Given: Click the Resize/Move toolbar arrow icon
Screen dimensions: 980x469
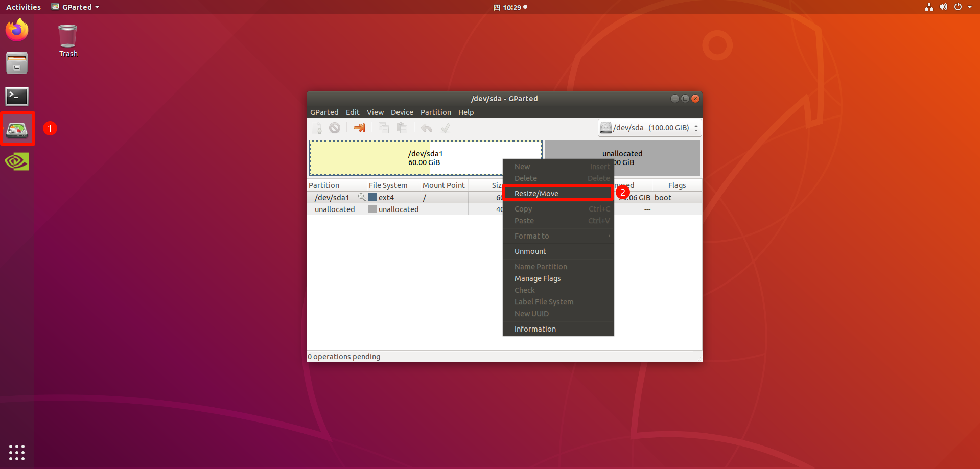Looking at the screenshot, I should (359, 128).
